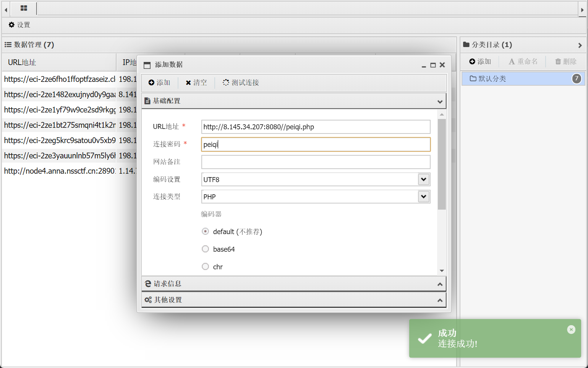
Task: Click the 网站备注 input field
Action: click(316, 162)
